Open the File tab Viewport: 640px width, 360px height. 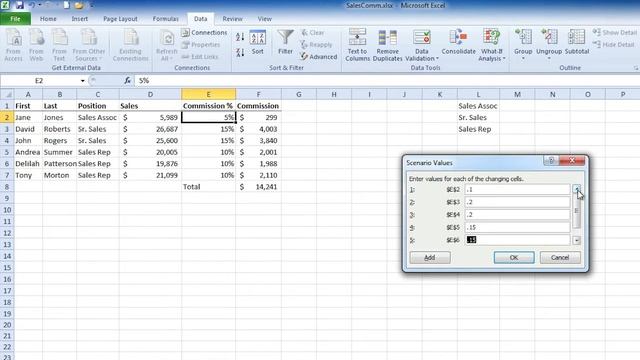coord(16,19)
